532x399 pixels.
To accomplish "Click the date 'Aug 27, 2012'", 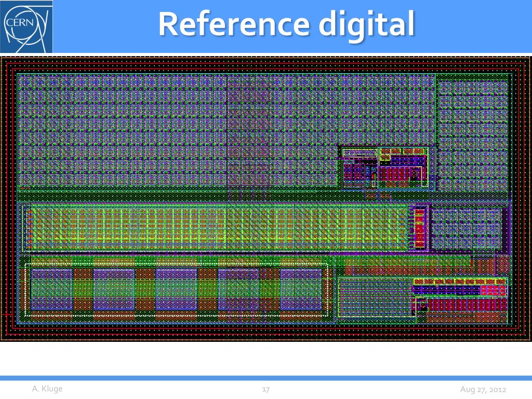I will [483, 390].
